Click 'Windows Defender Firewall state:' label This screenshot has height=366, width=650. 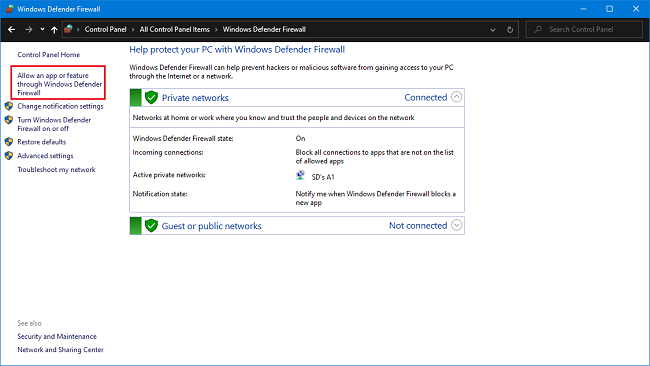[183, 138]
